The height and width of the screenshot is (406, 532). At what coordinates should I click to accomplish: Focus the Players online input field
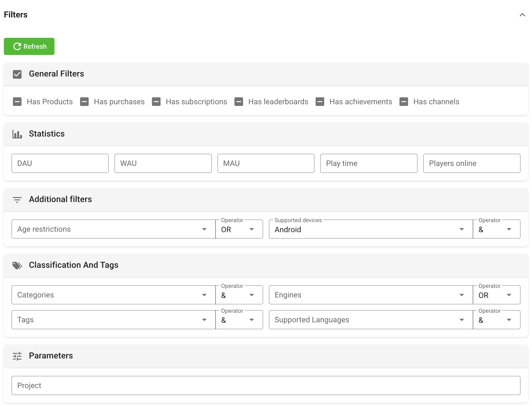tap(472, 163)
